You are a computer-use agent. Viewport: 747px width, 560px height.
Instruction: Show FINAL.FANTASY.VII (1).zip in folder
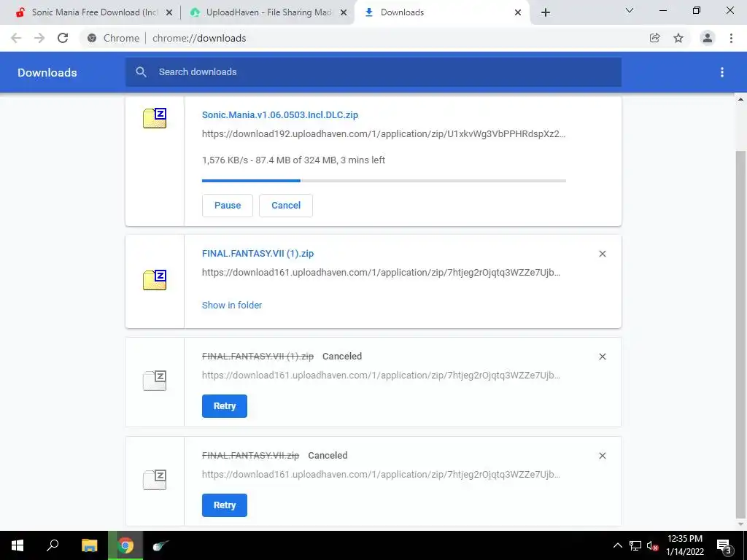click(x=232, y=306)
